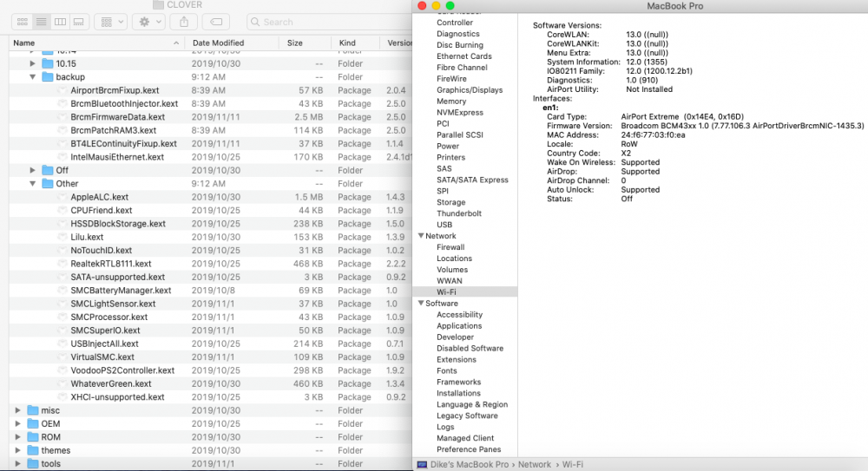Select Volumes in the sidebar

452,270
